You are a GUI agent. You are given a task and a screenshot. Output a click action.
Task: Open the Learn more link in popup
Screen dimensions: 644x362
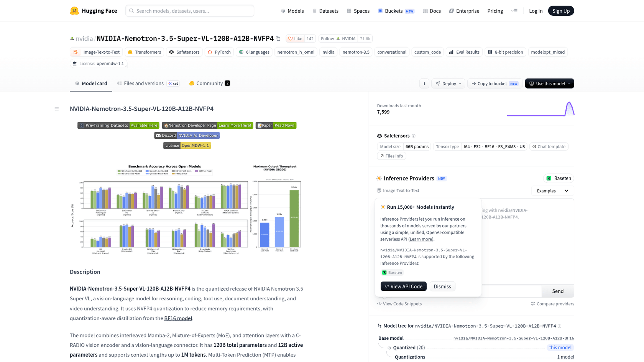pos(421,239)
